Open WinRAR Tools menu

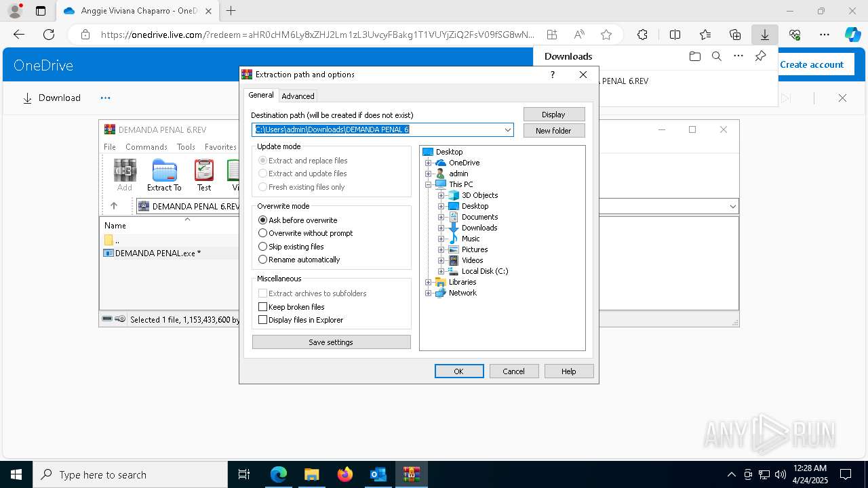pos(186,147)
